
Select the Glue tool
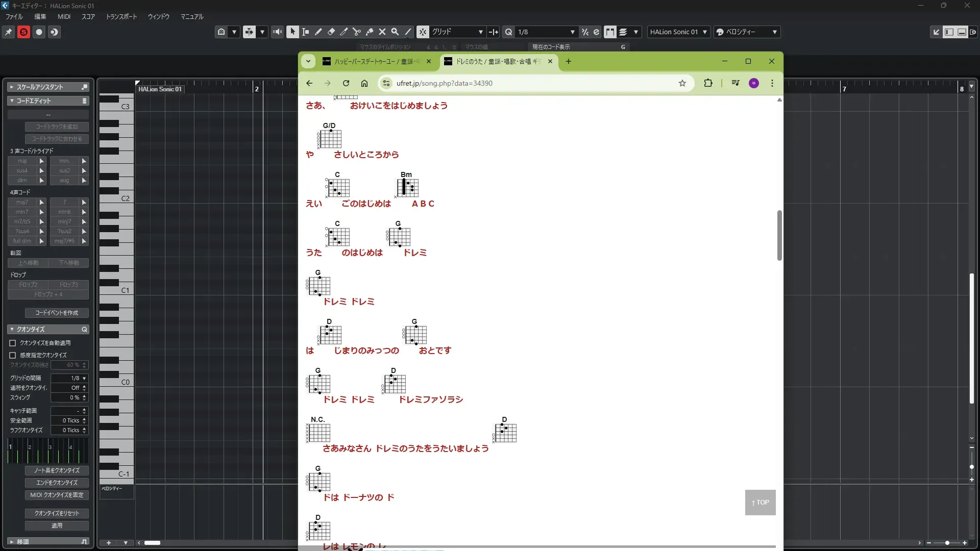pyautogui.click(x=370, y=32)
